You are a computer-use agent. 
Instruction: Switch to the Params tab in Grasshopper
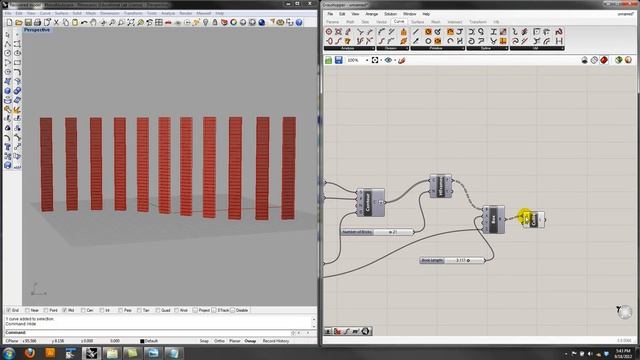332,22
